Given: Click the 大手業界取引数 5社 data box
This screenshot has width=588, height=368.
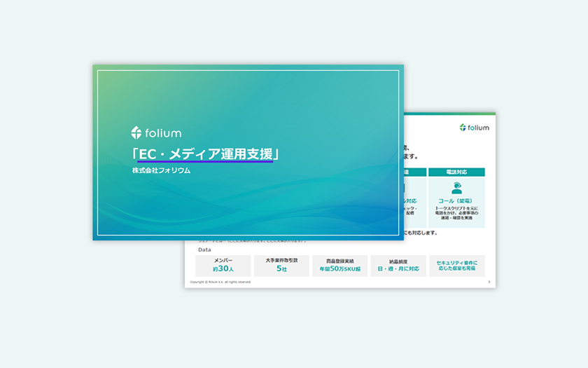Looking at the screenshot, I should pos(281,266).
